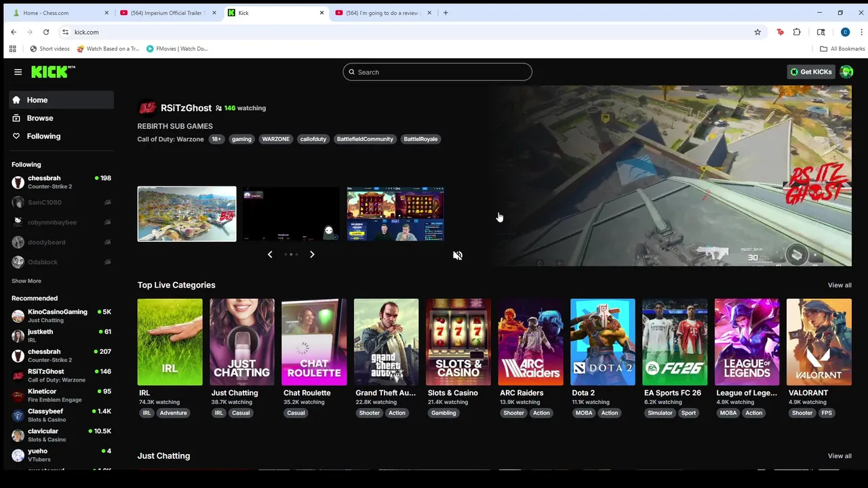
Task: Open Odablock offline channel
Action: tap(62, 262)
